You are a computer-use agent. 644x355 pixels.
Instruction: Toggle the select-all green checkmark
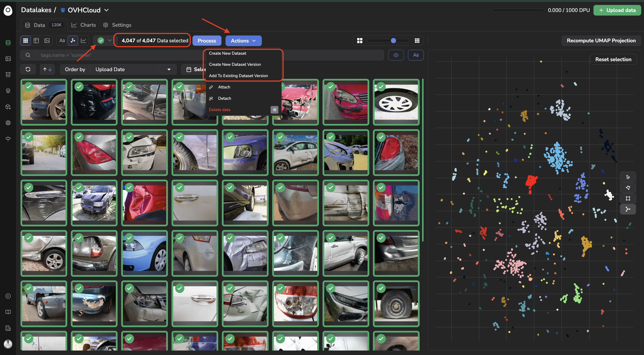tap(101, 41)
